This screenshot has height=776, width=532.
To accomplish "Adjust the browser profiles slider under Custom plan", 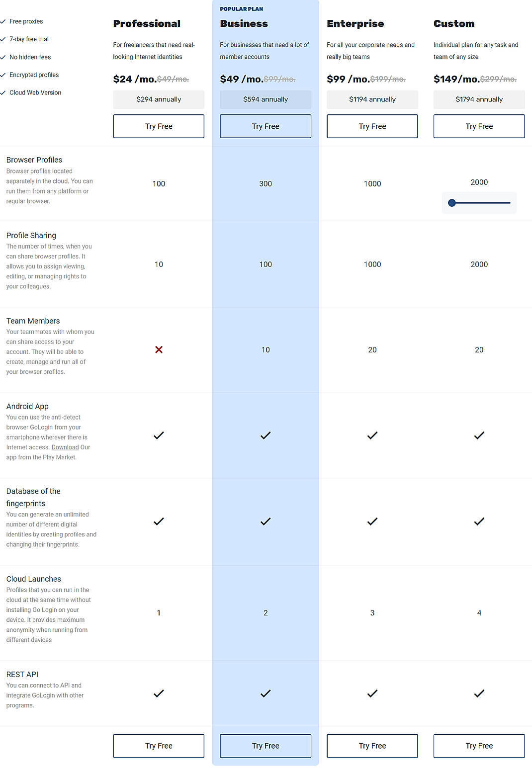I will [x=452, y=203].
